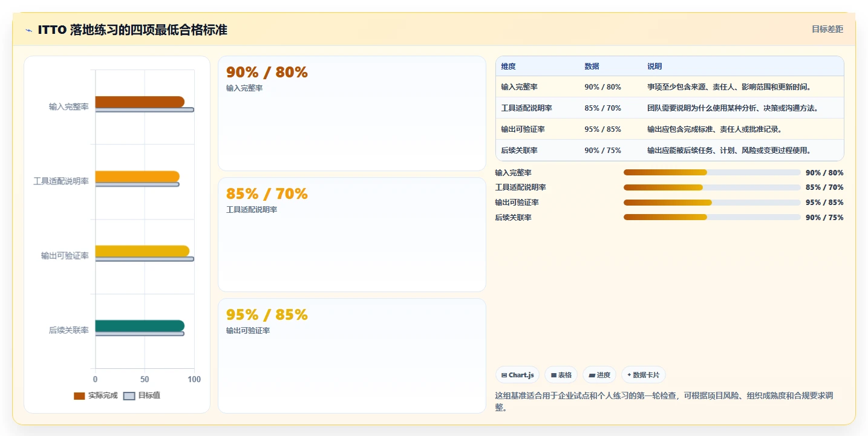Click the 输入完整率 y-axis chart label

(x=69, y=106)
